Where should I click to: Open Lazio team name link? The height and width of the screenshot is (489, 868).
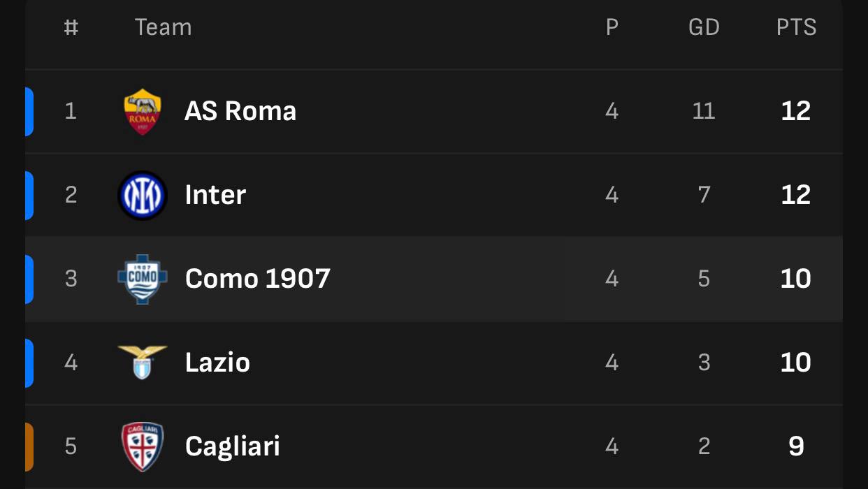(217, 363)
